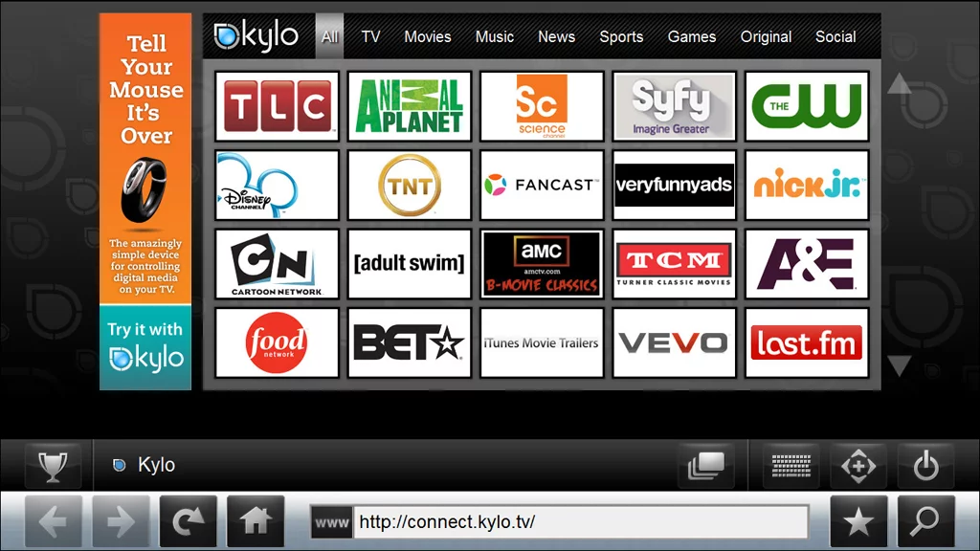
Task: Open the News tab
Action: (x=556, y=37)
